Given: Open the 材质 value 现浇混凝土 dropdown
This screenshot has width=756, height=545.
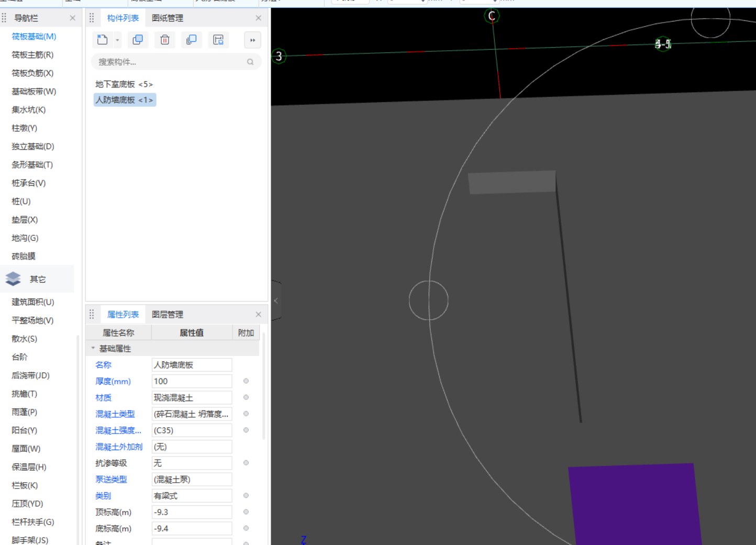Looking at the screenshot, I should [x=192, y=398].
